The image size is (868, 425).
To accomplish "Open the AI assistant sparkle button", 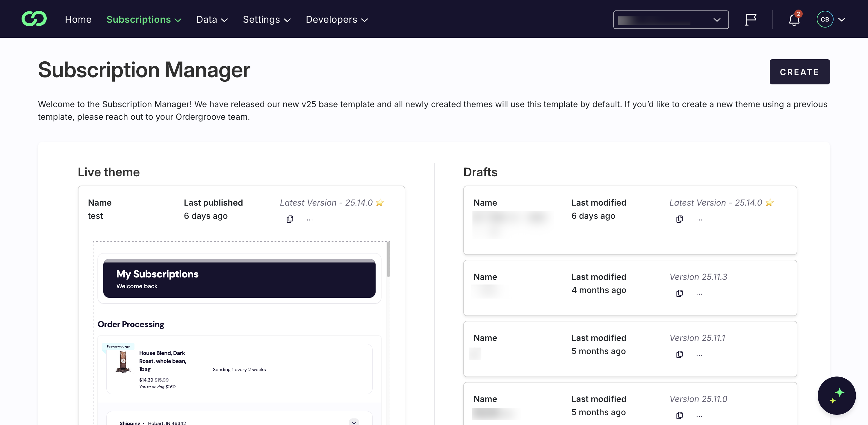I will click(x=837, y=396).
